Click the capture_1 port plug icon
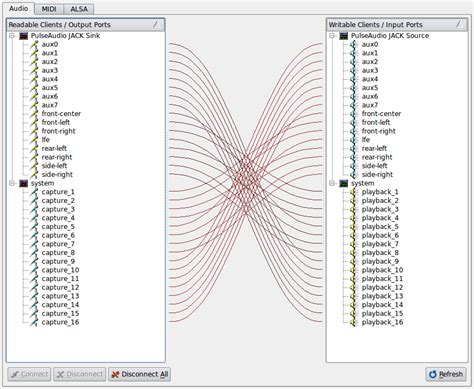The width and height of the screenshot is (474, 389). pos(34,192)
